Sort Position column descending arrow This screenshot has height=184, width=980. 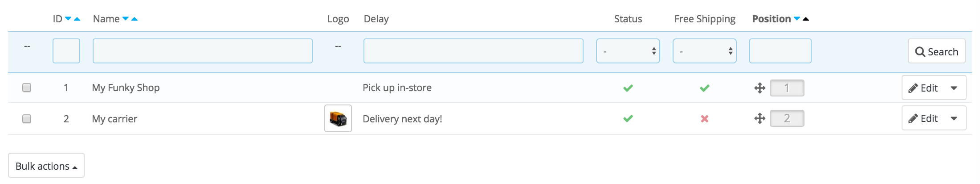point(797,19)
